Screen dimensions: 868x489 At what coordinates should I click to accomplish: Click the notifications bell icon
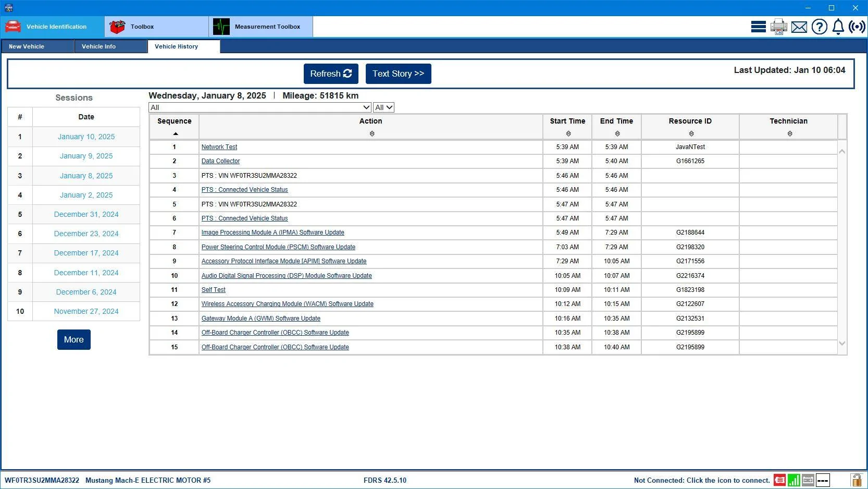click(838, 27)
